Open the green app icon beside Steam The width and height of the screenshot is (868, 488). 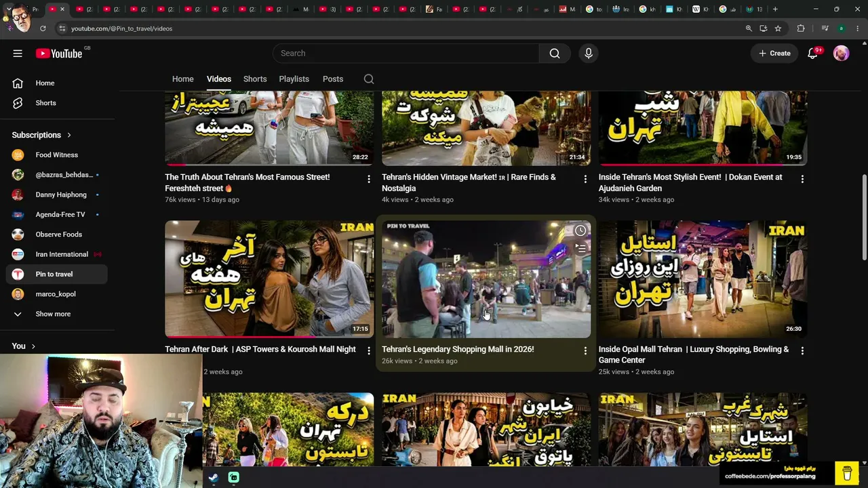click(233, 477)
